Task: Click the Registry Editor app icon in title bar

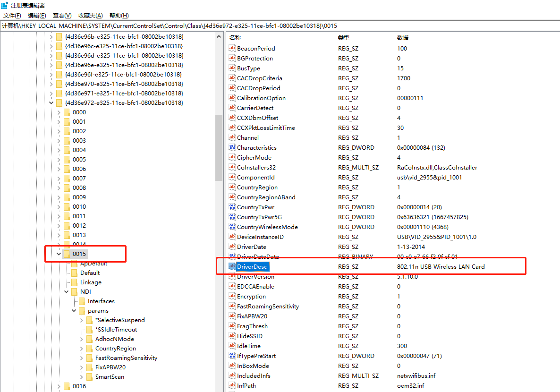Action: point(4,5)
